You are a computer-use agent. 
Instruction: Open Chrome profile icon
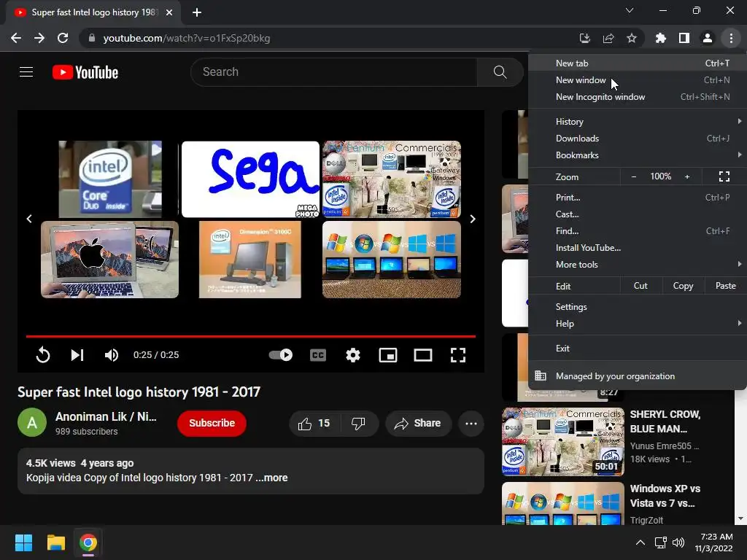708,38
